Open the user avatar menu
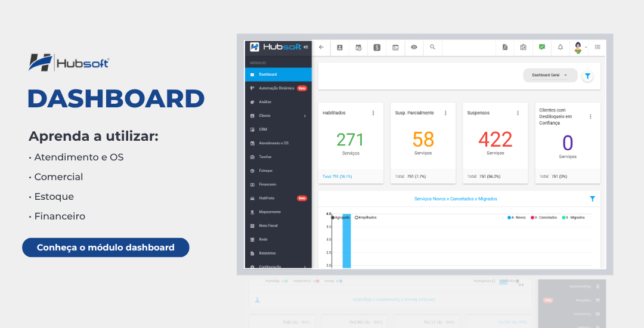The image size is (644, 328). 578,48
